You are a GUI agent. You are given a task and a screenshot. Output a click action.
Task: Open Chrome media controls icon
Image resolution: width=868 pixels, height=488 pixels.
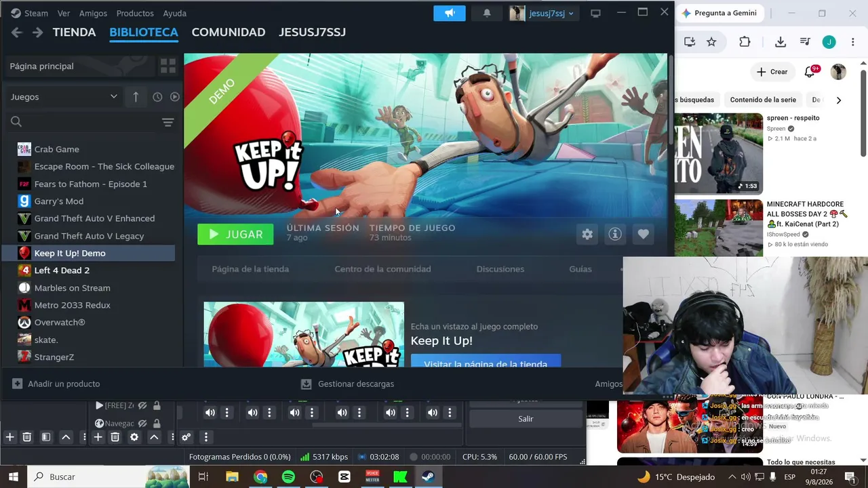click(x=805, y=42)
